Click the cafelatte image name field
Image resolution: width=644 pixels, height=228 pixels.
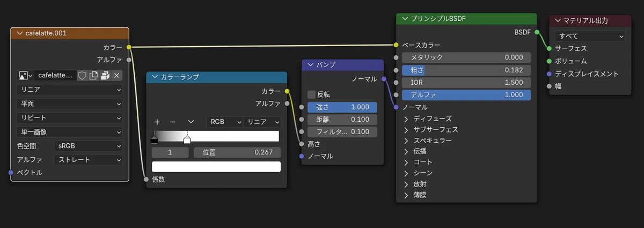[x=56, y=76]
